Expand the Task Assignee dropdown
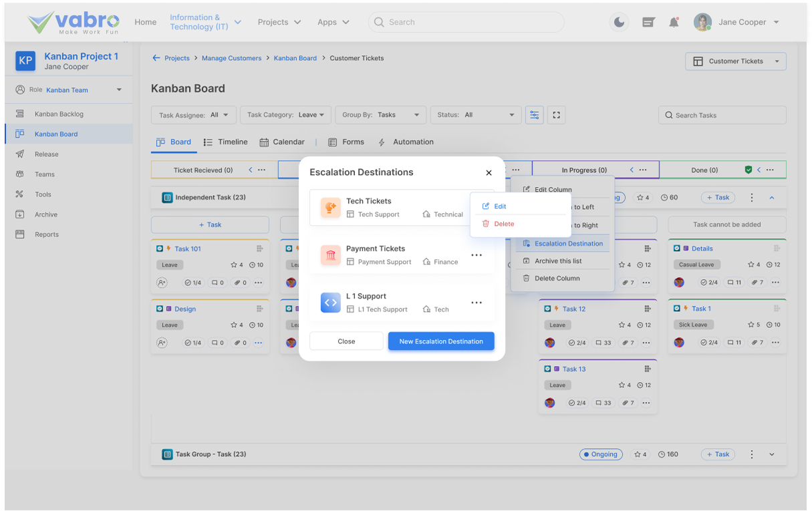This screenshot has height=511, width=812. 194,115
